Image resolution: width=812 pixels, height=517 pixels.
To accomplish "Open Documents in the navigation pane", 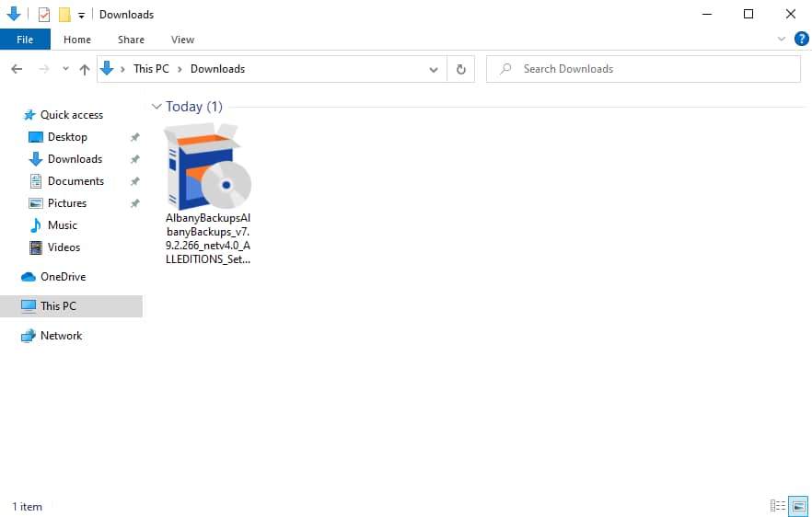I will tap(75, 181).
